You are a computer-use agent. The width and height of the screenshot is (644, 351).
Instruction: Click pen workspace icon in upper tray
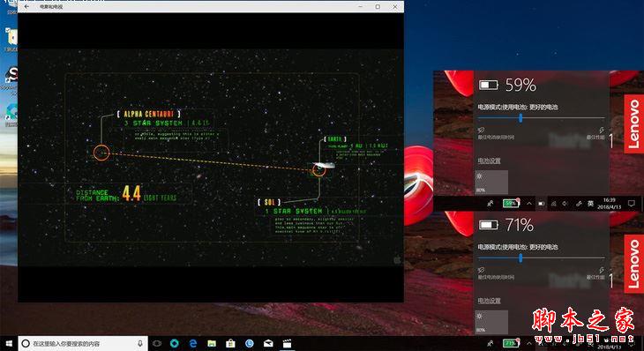click(579, 204)
